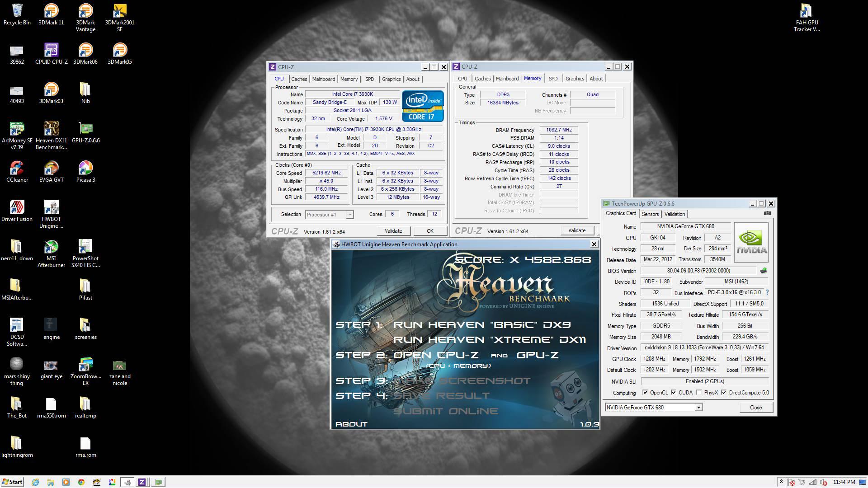The width and height of the screenshot is (868, 488).
Task: Click DRAM Frequency value 1082.7 MHz
Action: coord(559,130)
